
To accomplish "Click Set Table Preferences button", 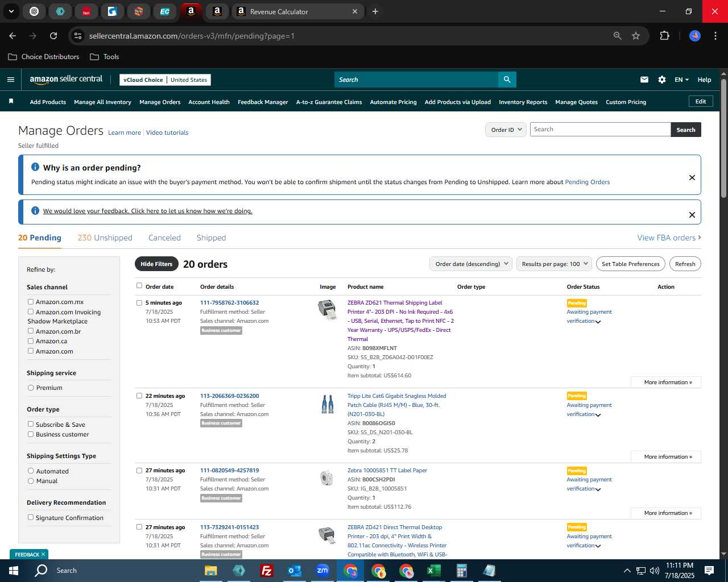I will 631,264.
